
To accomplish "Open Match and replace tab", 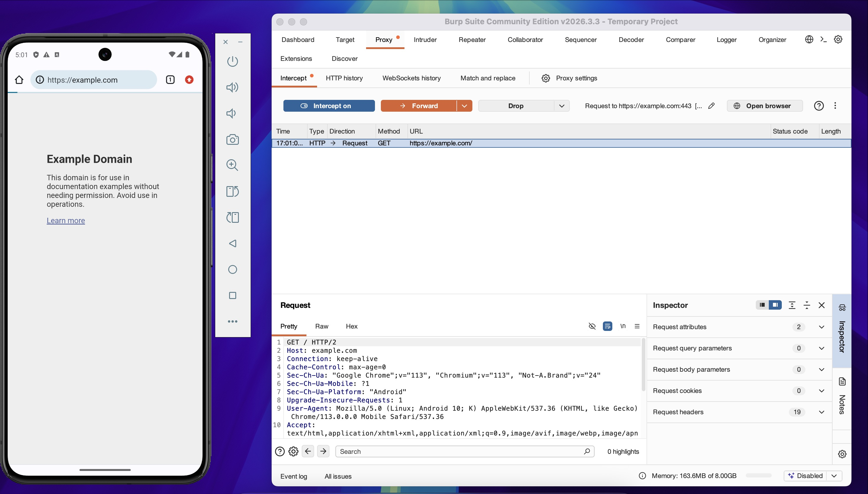I will click(488, 78).
